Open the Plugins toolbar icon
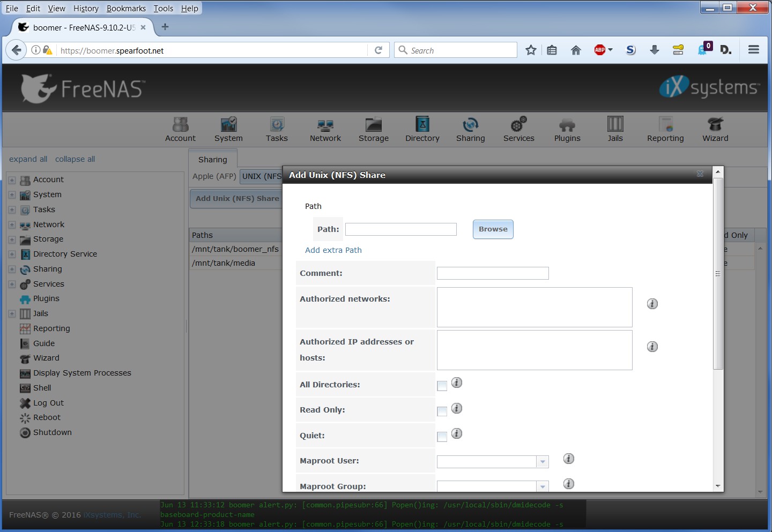The image size is (772, 532). (x=567, y=129)
